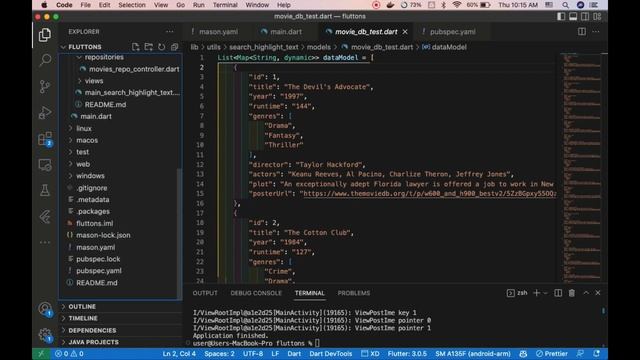The height and width of the screenshot is (360, 640).
Task: Toggle the bottom panel layout button
Action: pos(573,16)
